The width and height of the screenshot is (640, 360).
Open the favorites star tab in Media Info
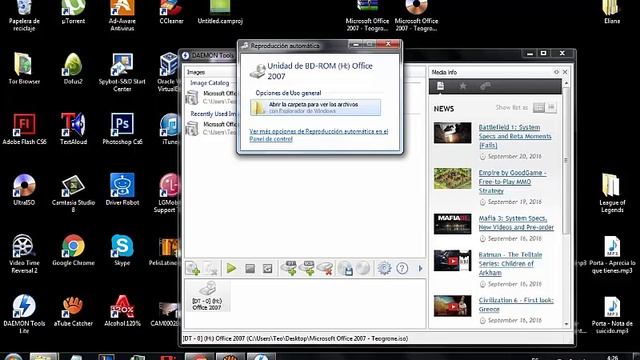463,86
